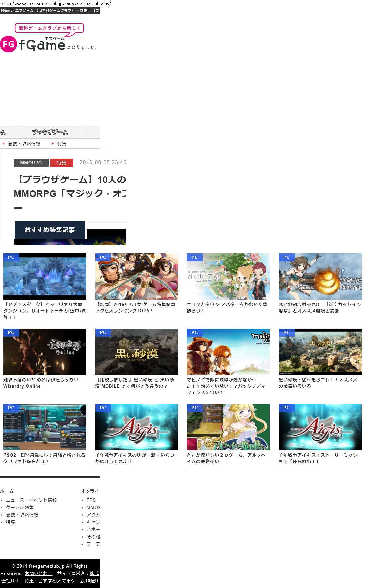Open the アルフヘイムの魔物使い article thumbnail
365x588 pixels.
coord(228,427)
